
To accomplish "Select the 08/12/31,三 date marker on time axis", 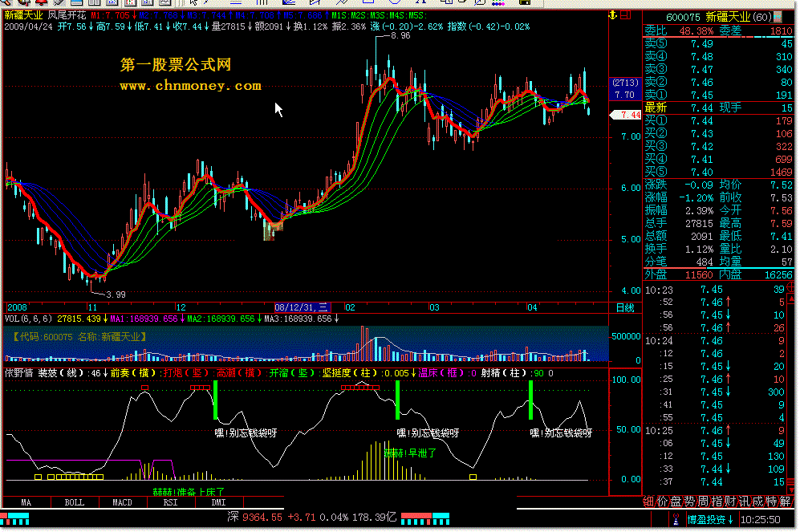I will click(x=303, y=307).
